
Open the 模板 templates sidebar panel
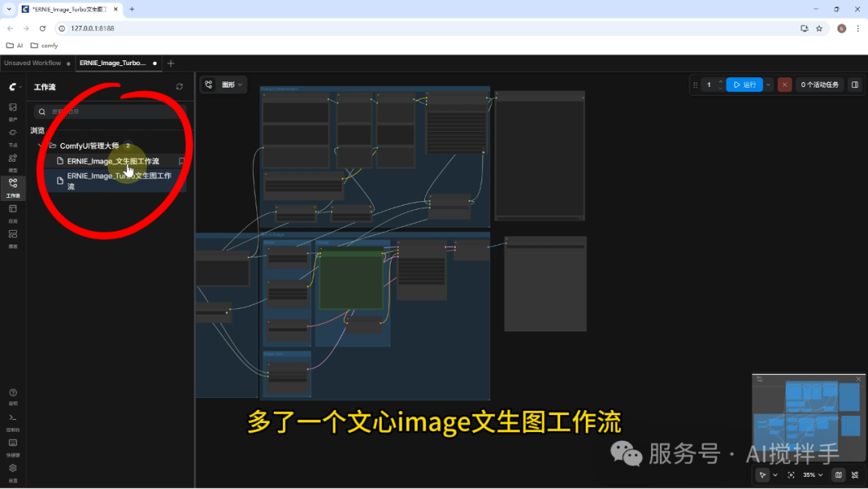(x=13, y=238)
